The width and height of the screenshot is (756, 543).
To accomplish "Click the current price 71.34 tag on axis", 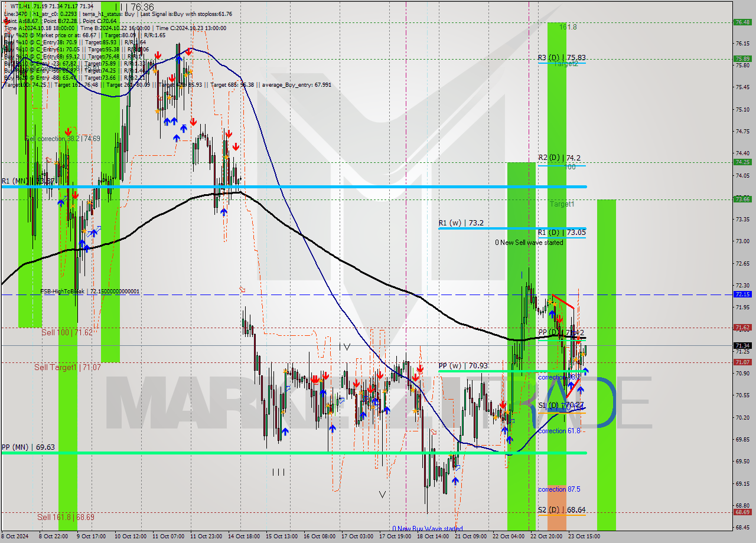I will 742,345.
